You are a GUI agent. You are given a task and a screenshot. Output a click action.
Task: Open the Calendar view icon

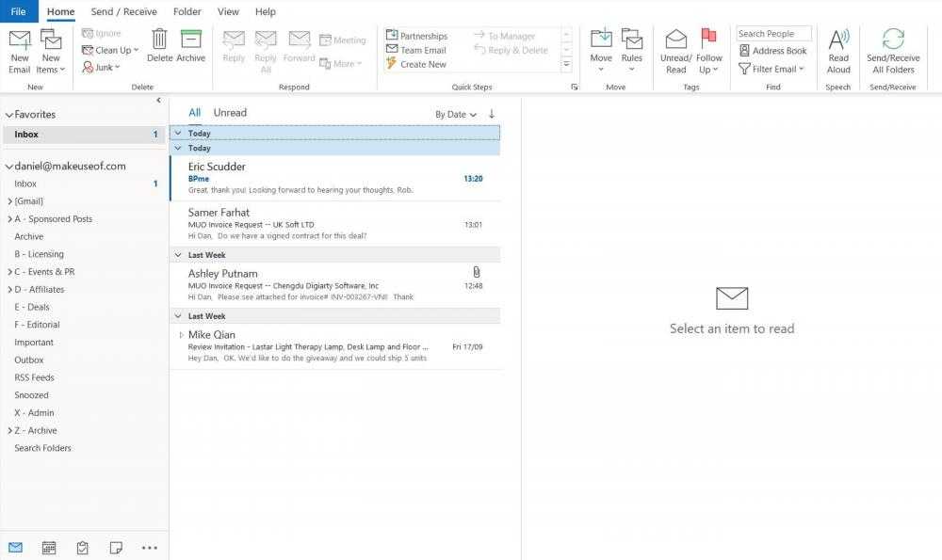click(x=49, y=547)
